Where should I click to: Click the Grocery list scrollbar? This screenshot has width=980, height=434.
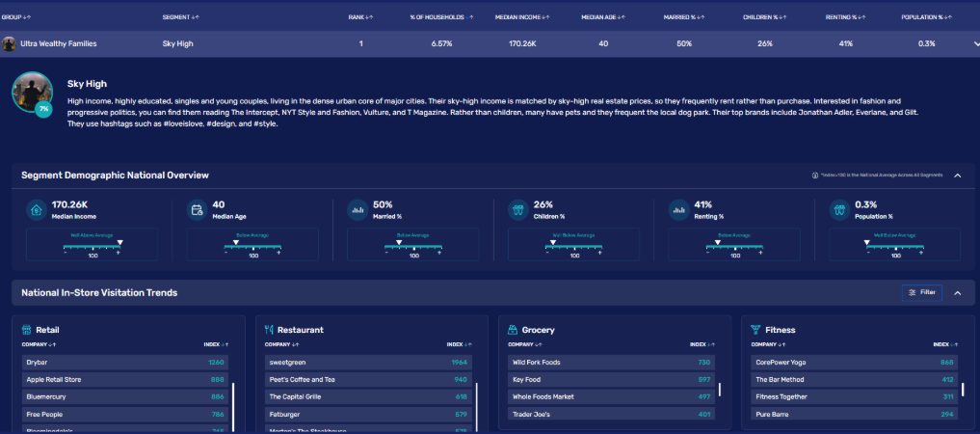coord(720,390)
